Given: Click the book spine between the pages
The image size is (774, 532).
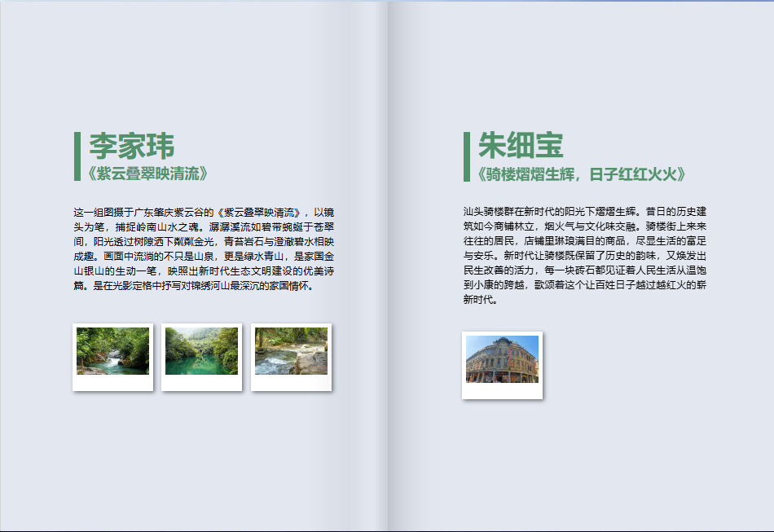Looking at the screenshot, I should [x=387, y=266].
